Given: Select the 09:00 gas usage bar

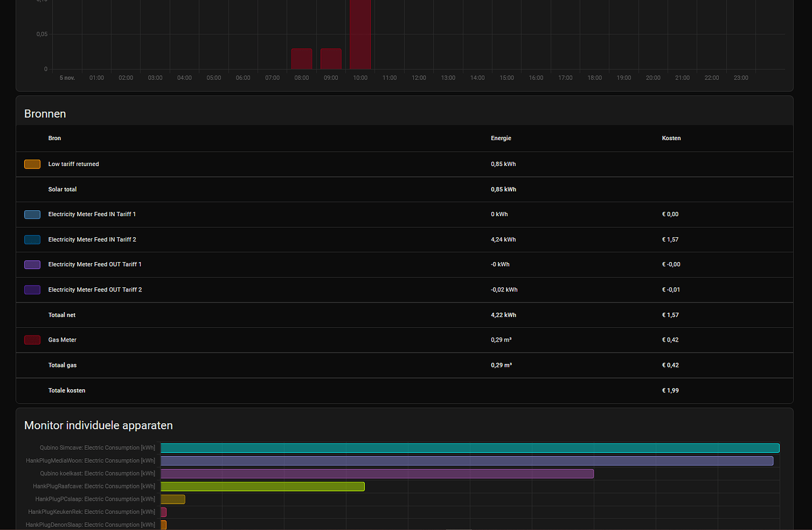Looking at the screenshot, I should tap(331, 59).
